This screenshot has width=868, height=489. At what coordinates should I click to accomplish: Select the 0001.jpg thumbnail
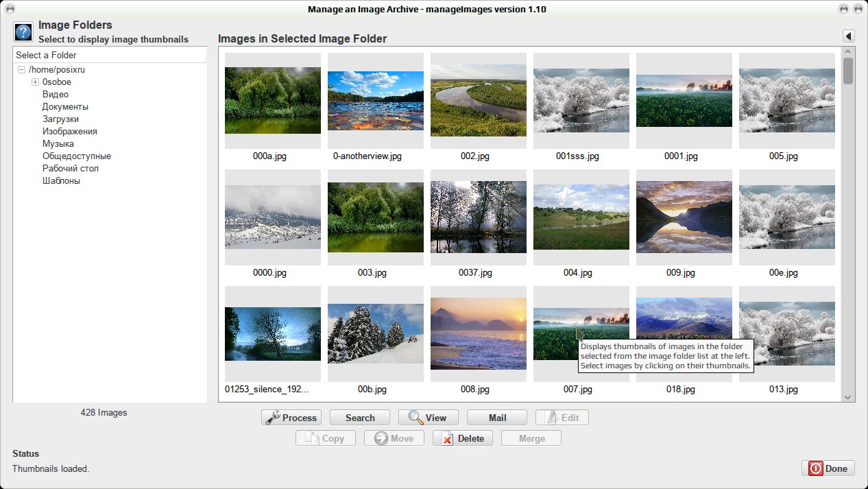coord(684,101)
